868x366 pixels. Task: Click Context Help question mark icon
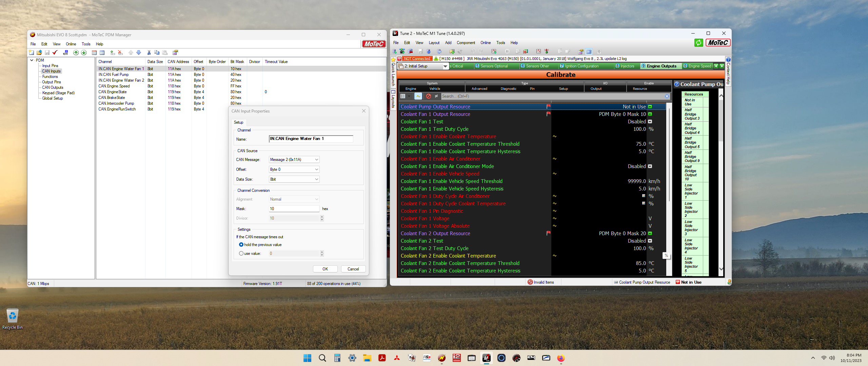(x=728, y=60)
